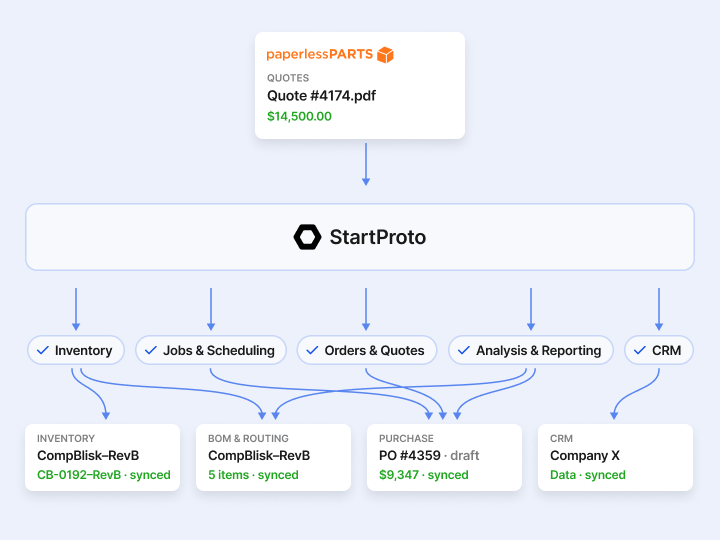The width and height of the screenshot is (720, 540).
Task: Click the StartProto wordmark
Action: (x=377, y=237)
